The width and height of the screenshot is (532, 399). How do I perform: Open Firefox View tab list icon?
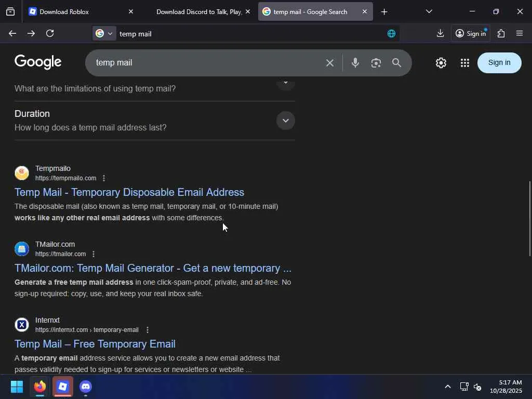(10, 12)
